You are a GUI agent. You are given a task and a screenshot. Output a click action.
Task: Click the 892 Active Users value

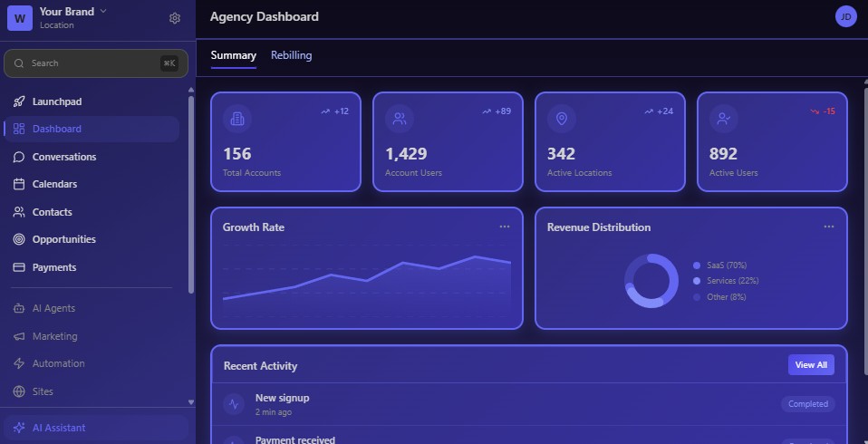tap(723, 153)
